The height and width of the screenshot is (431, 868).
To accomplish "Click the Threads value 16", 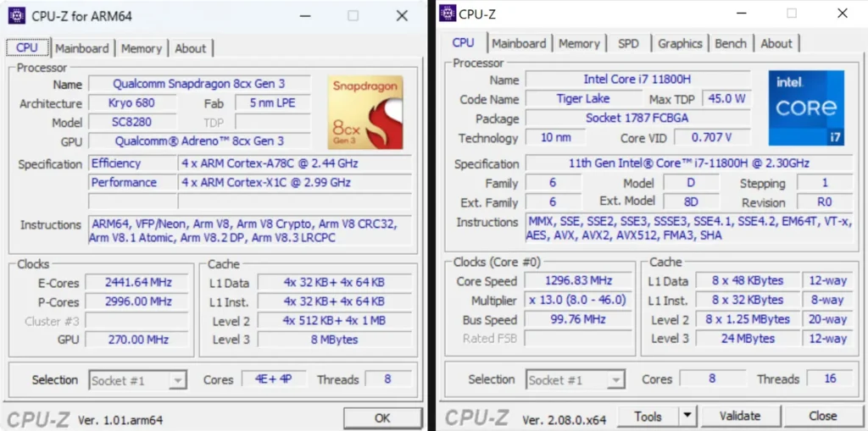I will pos(829,379).
